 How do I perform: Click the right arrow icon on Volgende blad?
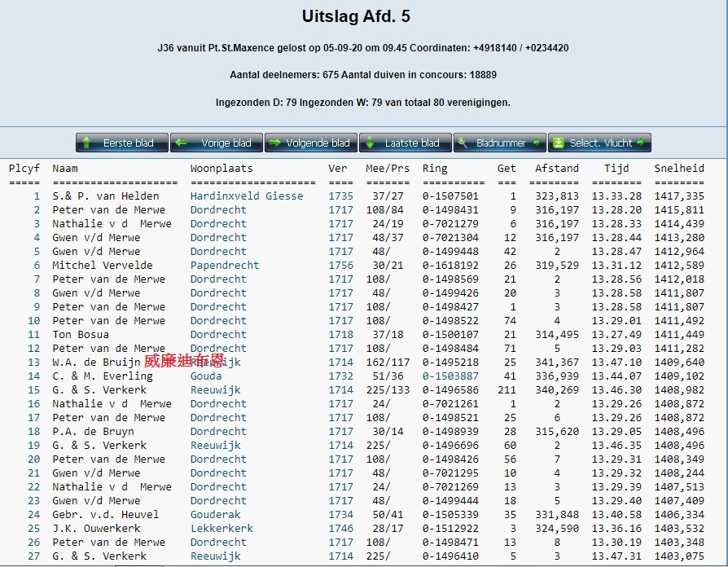[274, 143]
